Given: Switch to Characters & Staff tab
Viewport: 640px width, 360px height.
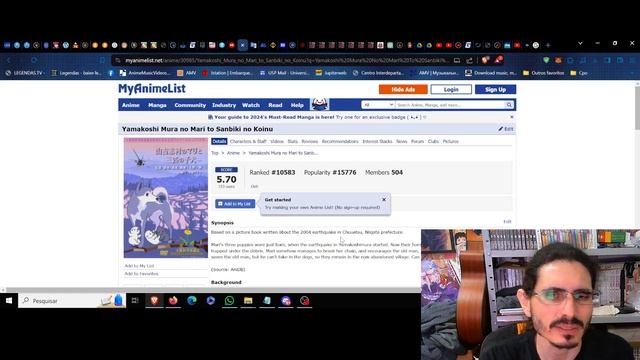Looking at the screenshot, I should pos(248,141).
